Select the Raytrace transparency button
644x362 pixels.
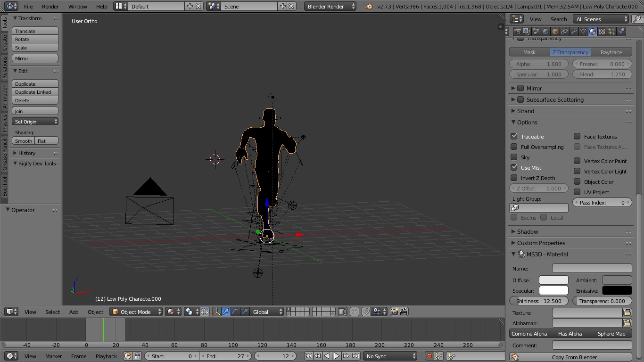click(611, 52)
